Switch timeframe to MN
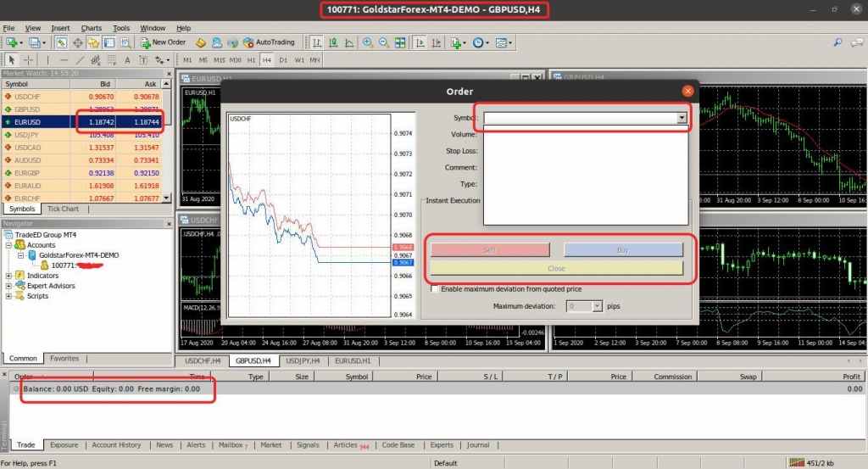Screen dimensions: 868x469 point(315,60)
